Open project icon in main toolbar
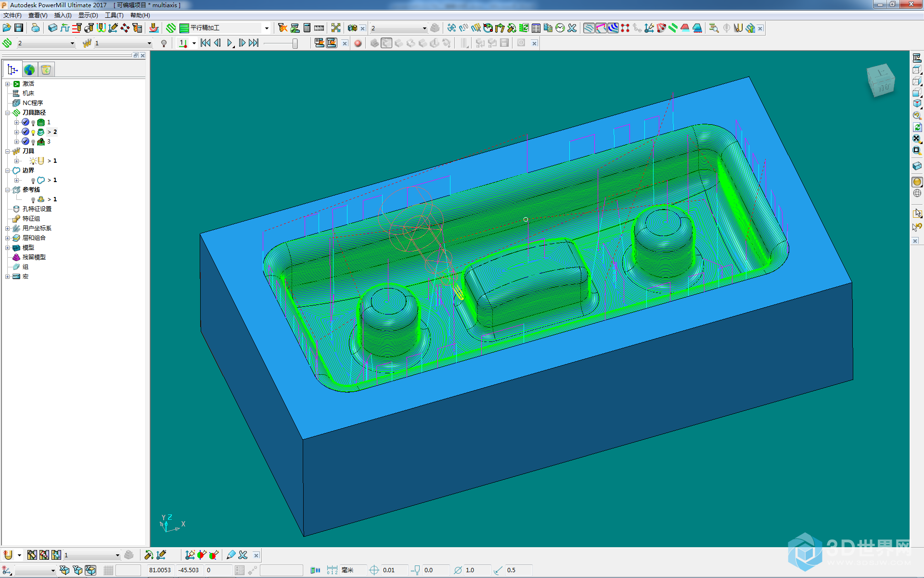This screenshot has height=578, width=924. (x=7, y=28)
